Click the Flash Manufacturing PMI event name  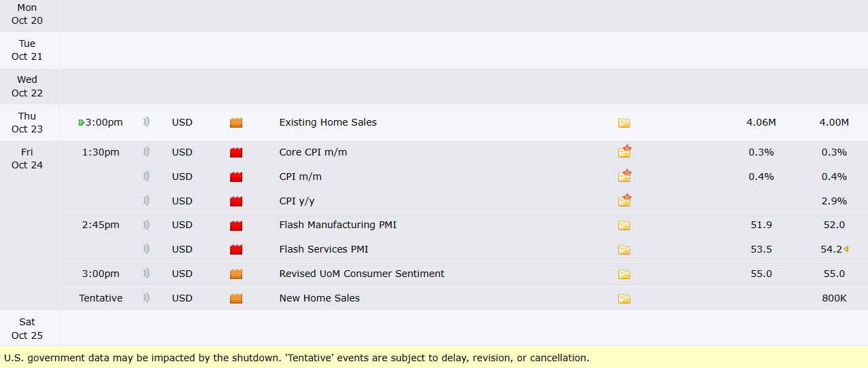pyautogui.click(x=337, y=225)
